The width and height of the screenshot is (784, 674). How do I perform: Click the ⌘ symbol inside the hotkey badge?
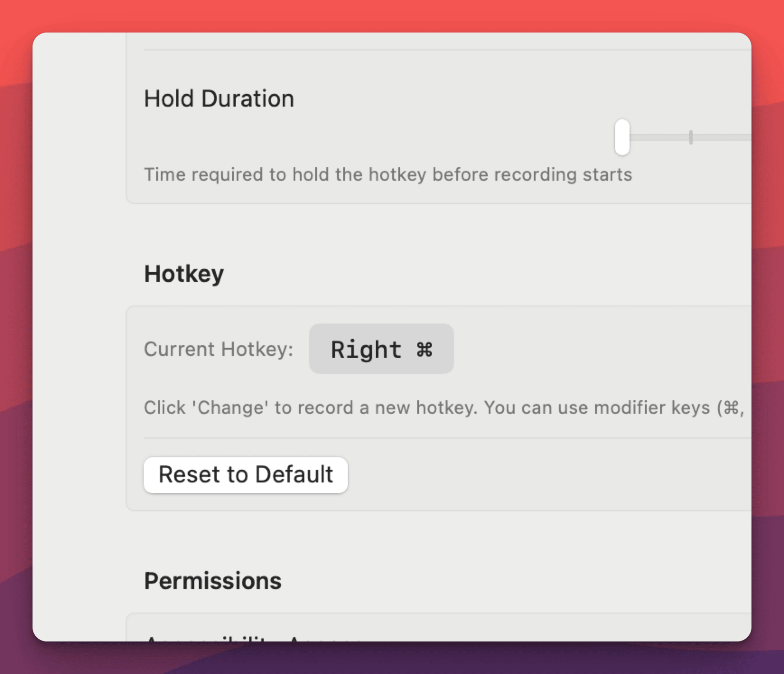click(424, 350)
